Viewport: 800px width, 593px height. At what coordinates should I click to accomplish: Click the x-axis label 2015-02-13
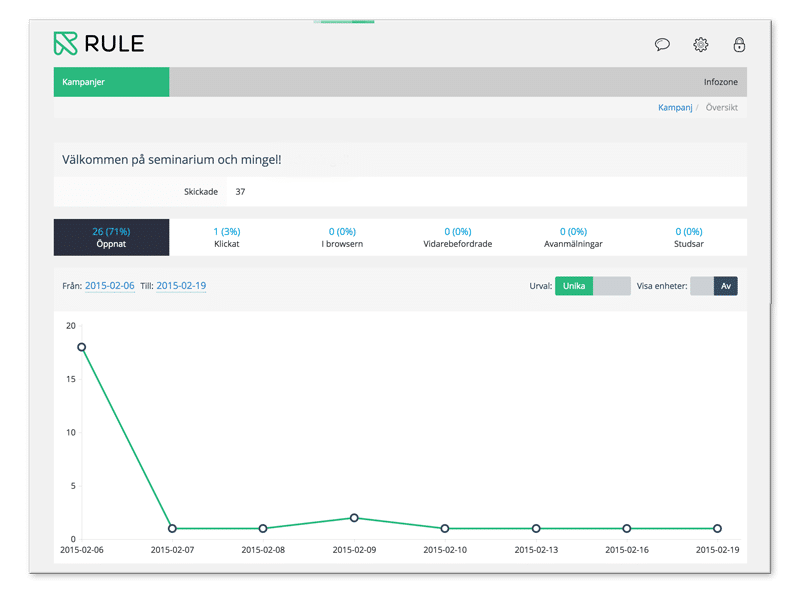[x=536, y=550]
